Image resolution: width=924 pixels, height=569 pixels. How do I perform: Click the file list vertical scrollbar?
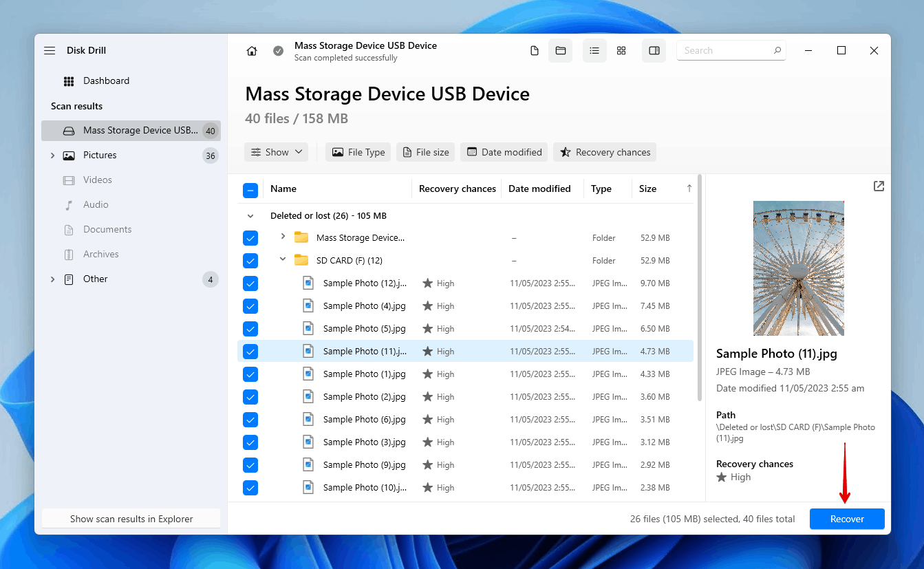[700, 288]
